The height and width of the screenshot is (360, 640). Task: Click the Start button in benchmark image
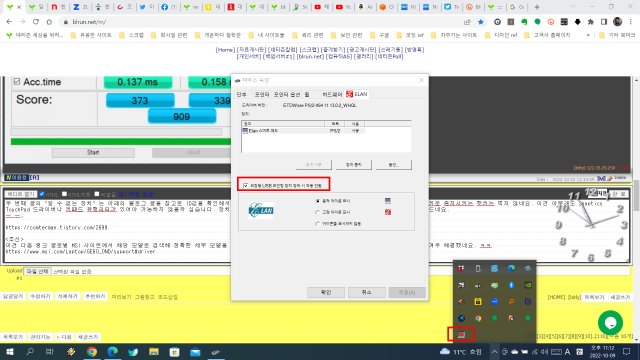pyautogui.click(x=93, y=152)
